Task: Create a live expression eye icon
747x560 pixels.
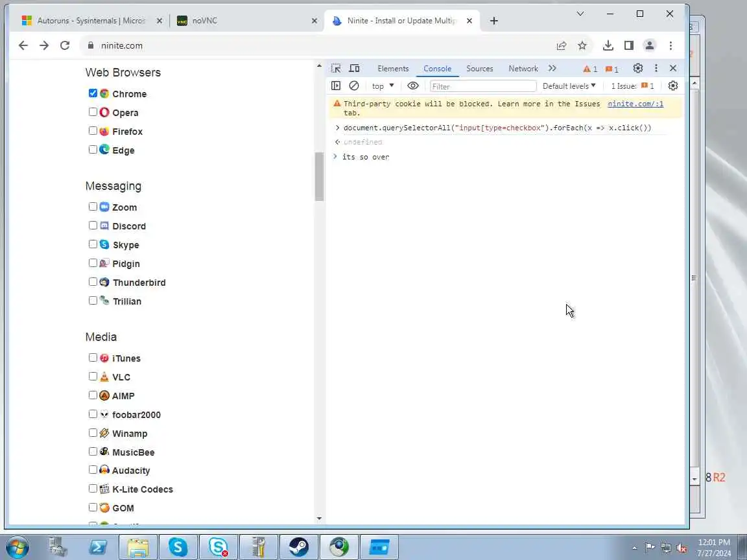Action: click(x=413, y=86)
